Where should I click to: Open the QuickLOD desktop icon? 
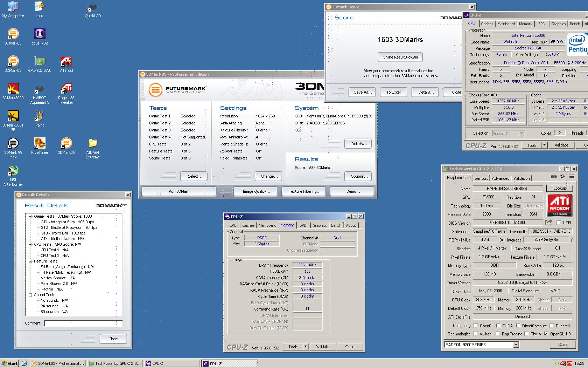93,9
